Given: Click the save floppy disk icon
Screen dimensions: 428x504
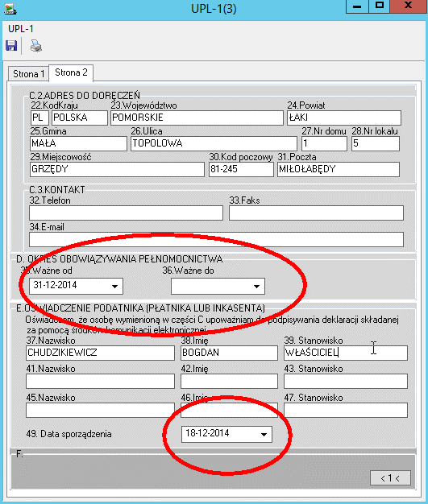Looking at the screenshot, I should tap(11, 46).
